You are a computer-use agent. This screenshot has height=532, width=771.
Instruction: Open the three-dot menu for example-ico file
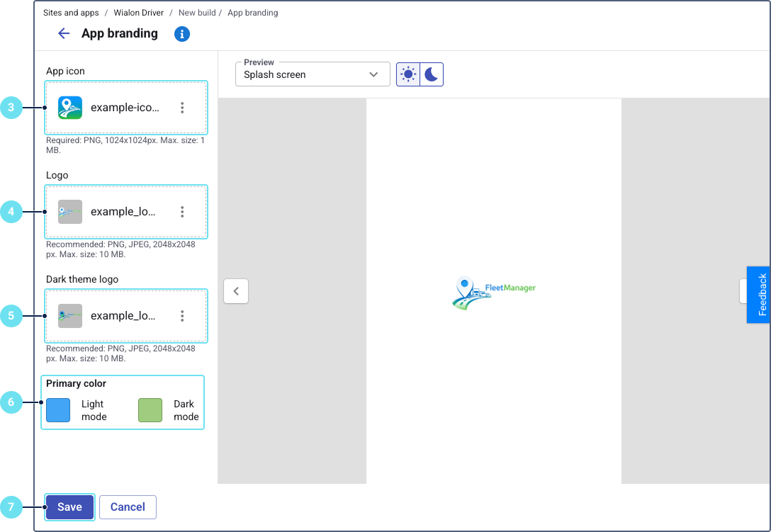tap(182, 108)
